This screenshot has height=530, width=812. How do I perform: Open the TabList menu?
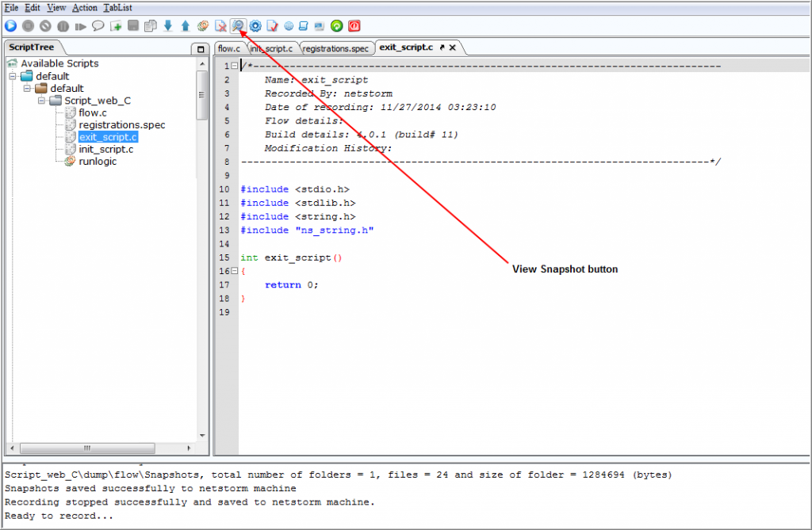[117, 8]
